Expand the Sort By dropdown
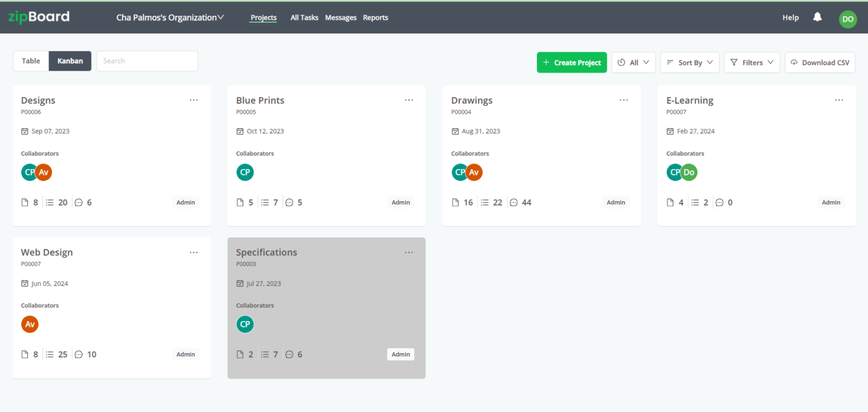The width and height of the screenshot is (868, 412). pos(690,62)
